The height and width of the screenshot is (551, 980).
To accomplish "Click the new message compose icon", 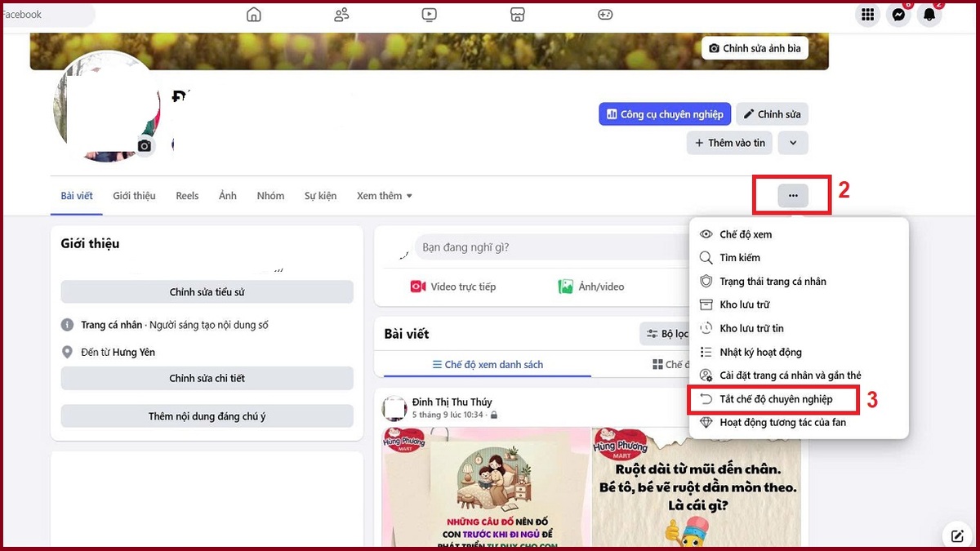I will tap(957, 535).
